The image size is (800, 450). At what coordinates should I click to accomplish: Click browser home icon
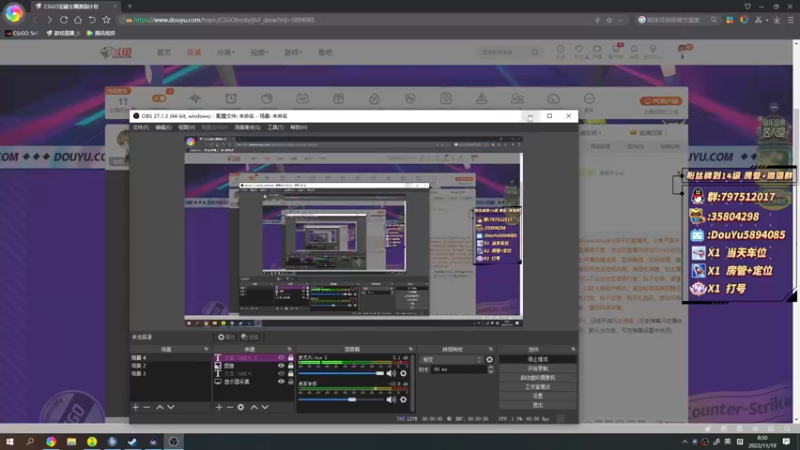(x=78, y=20)
